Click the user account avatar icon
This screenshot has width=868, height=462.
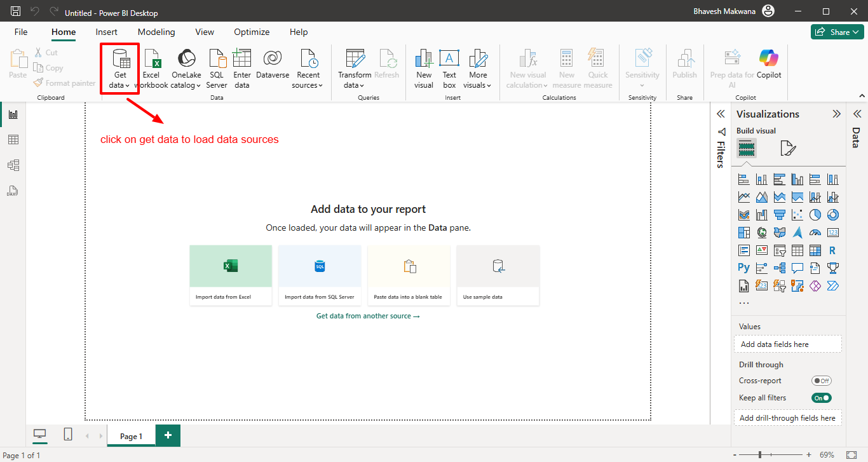pyautogui.click(x=769, y=11)
